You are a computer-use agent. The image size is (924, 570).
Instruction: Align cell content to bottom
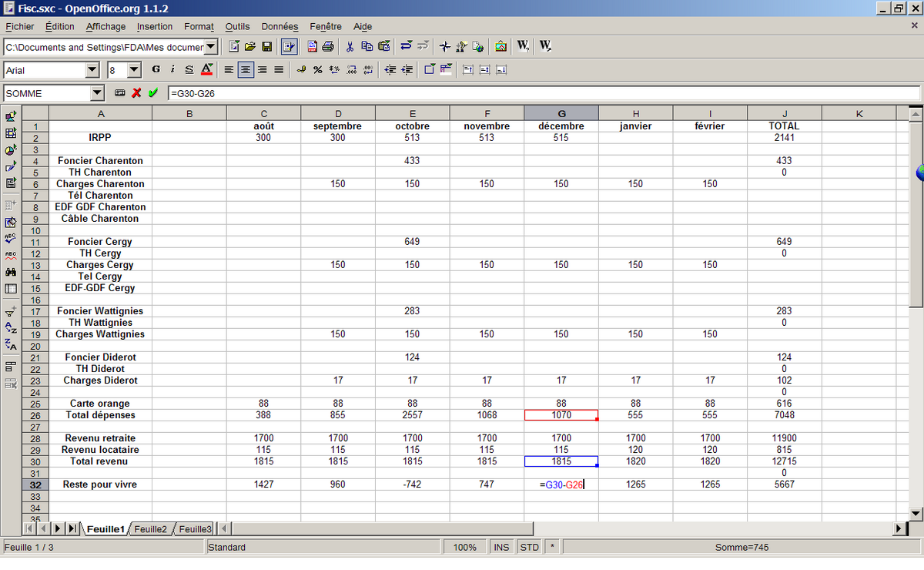501,69
